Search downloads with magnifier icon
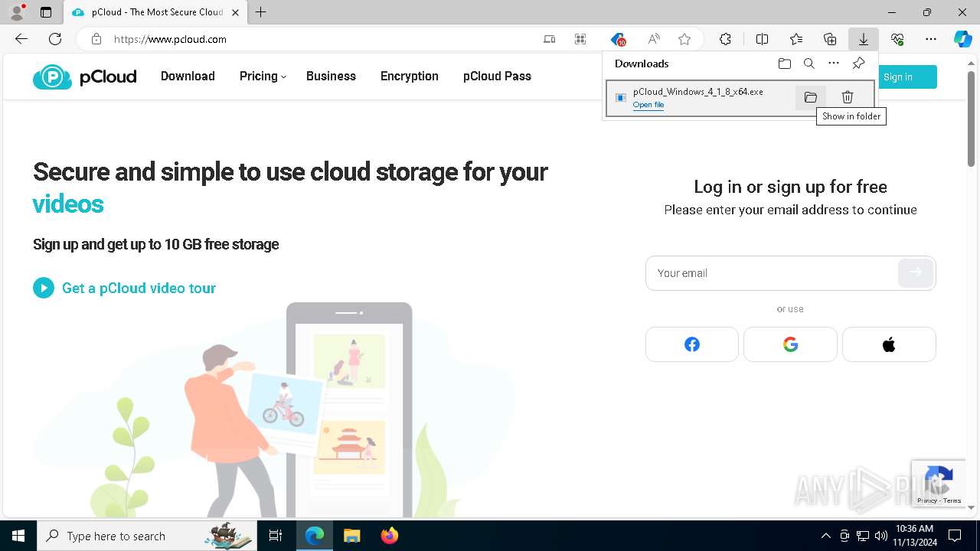This screenshot has width=980, height=551. [808, 64]
